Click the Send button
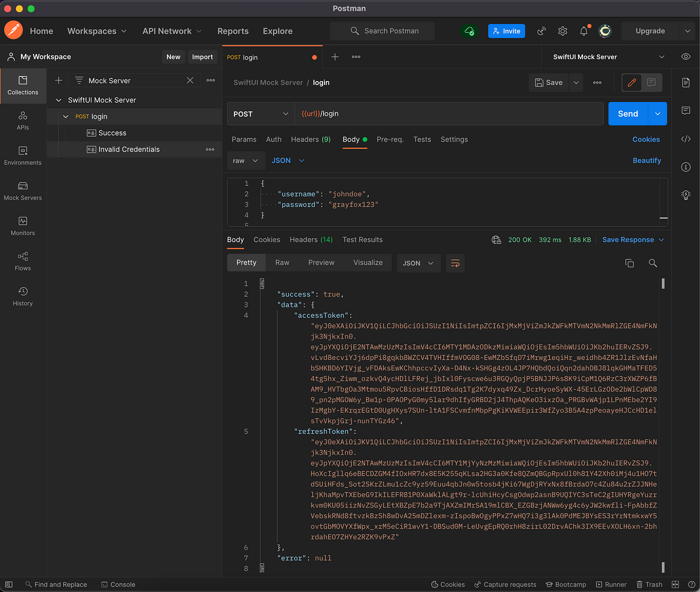 [628, 114]
